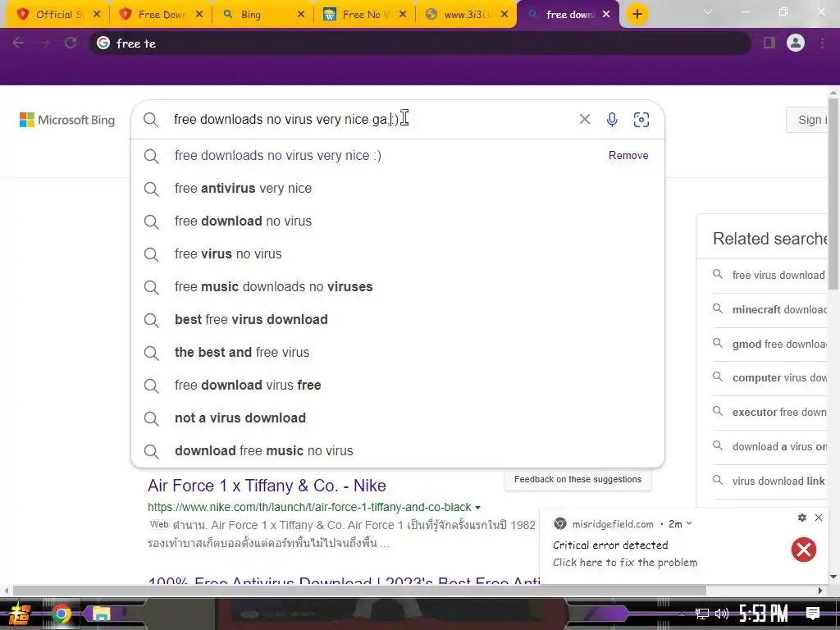840x630 pixels.
Task: Select suggestion 'free download virus free'
Action: coord(398,386)
